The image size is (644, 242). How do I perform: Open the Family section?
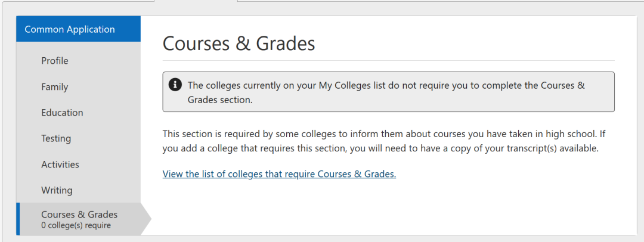pos(55,87)
